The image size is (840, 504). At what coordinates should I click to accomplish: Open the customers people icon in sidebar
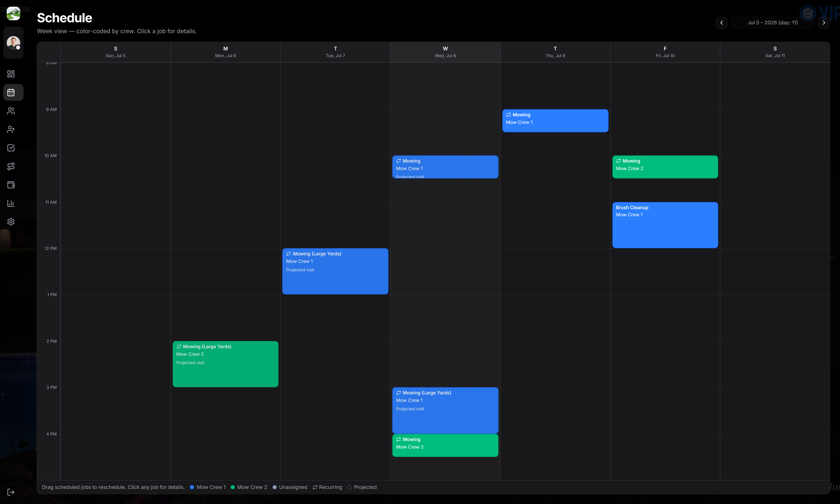[x=11, y=111]
